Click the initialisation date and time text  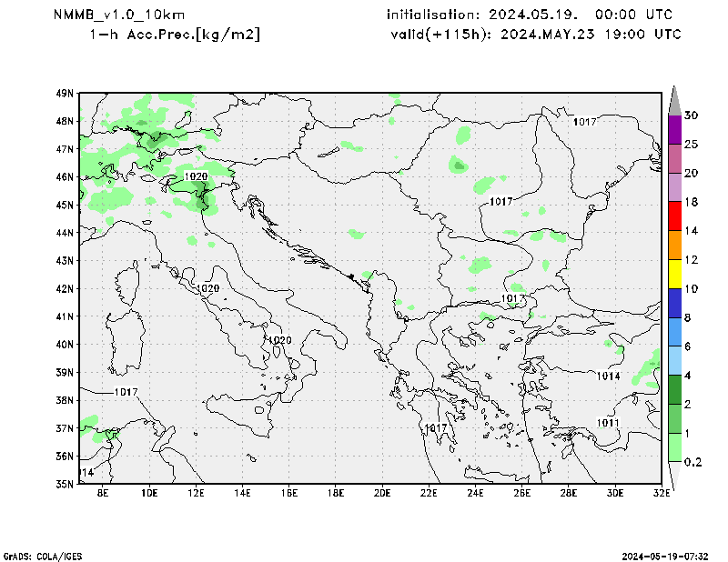pos(530,15)
